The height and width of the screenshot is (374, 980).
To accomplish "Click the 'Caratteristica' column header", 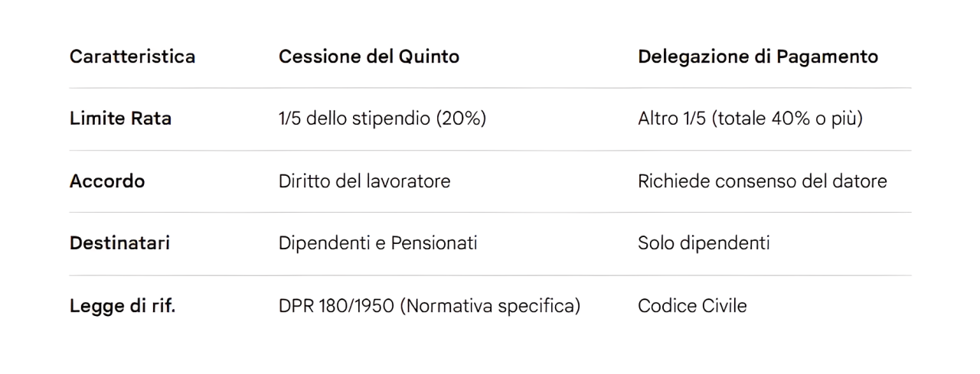I will [x=132, y=57].
